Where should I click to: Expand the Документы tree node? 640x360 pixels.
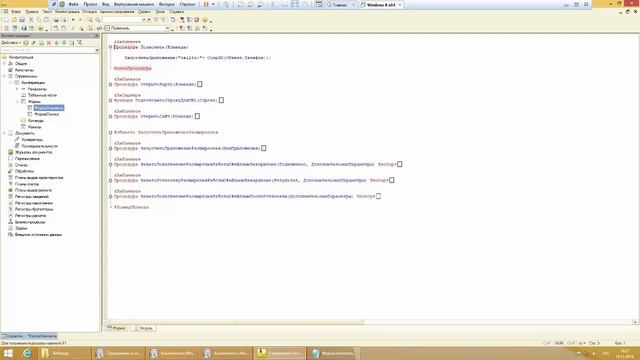[x=4, y=133]
